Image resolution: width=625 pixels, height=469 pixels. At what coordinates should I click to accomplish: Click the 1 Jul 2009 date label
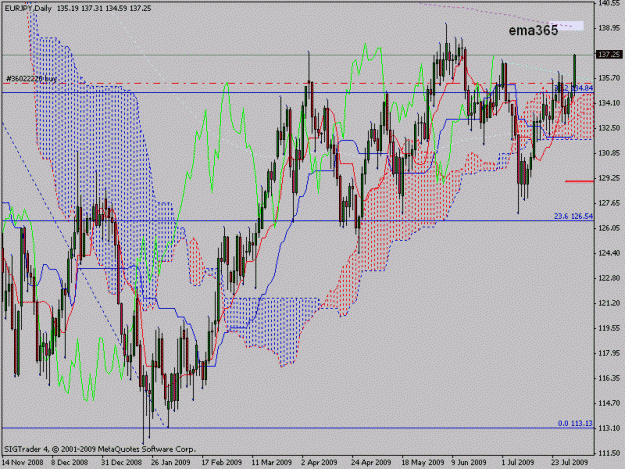[x=518, y=462]
